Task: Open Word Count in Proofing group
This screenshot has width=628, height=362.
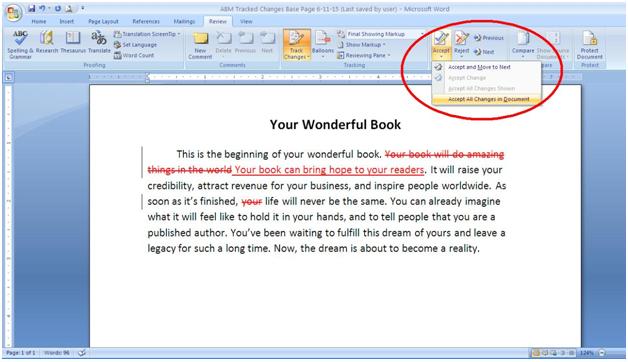Action: tap(134, 55)
